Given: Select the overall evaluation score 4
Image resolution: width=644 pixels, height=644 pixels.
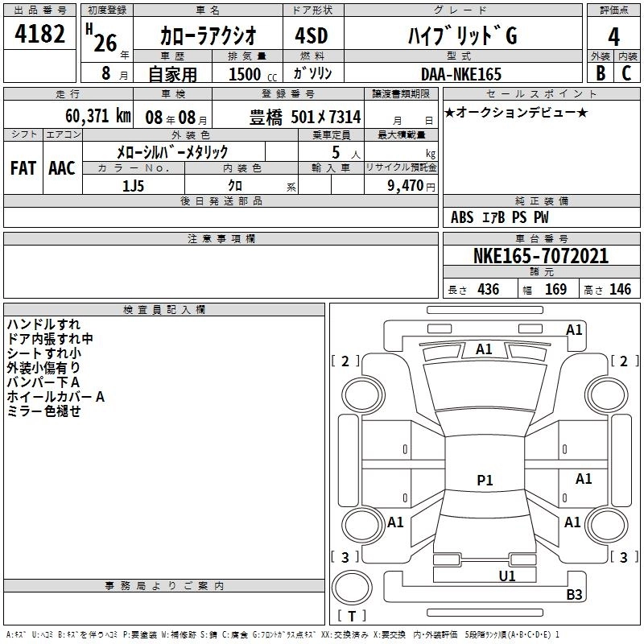Looking at the screenshot, I should 613,37.
